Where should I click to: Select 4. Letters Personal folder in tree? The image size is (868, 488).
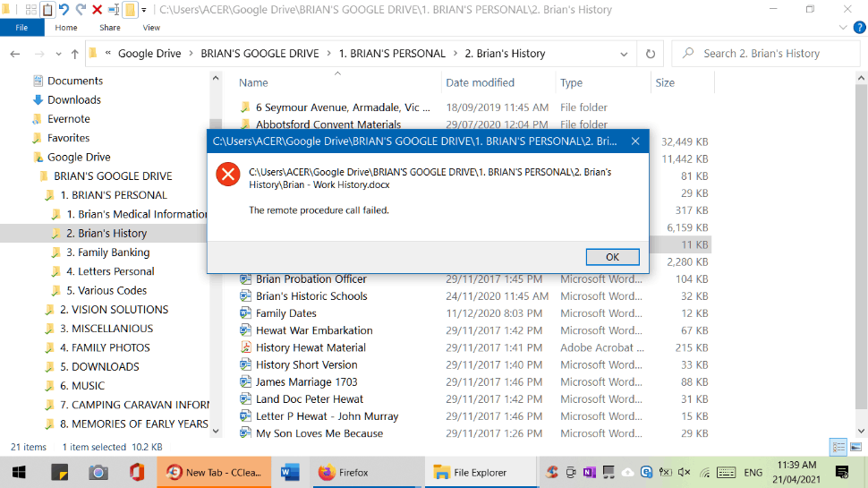tap(110, 271)
